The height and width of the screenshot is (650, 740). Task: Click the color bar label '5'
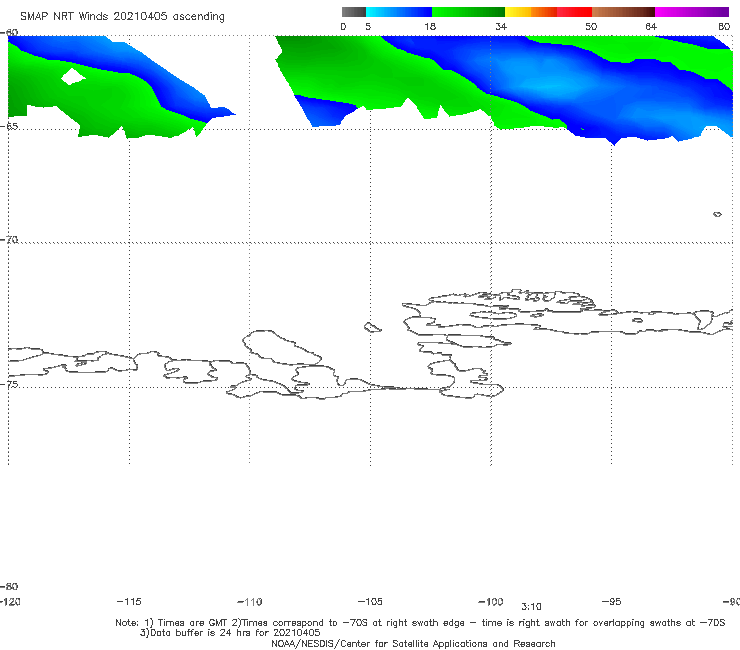368,27
